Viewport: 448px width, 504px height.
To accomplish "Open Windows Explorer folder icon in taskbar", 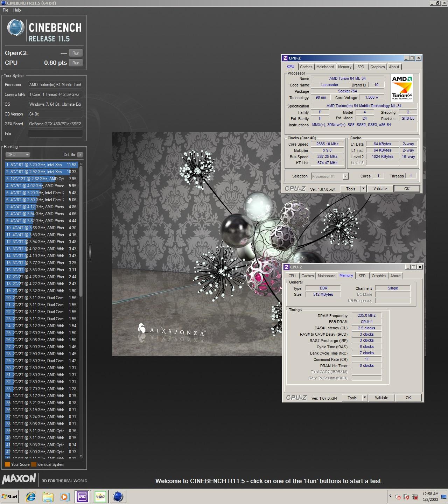I will pyautogui.click(x=48, y=496).
